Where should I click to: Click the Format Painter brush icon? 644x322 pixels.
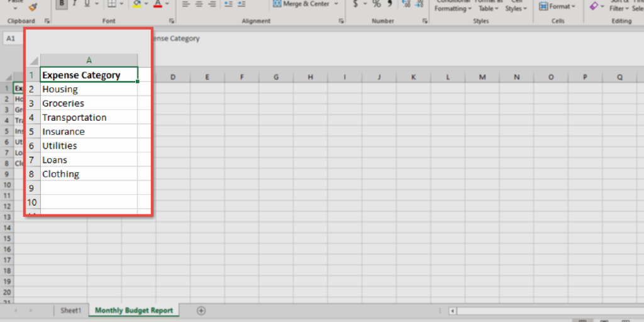[33, 6]
